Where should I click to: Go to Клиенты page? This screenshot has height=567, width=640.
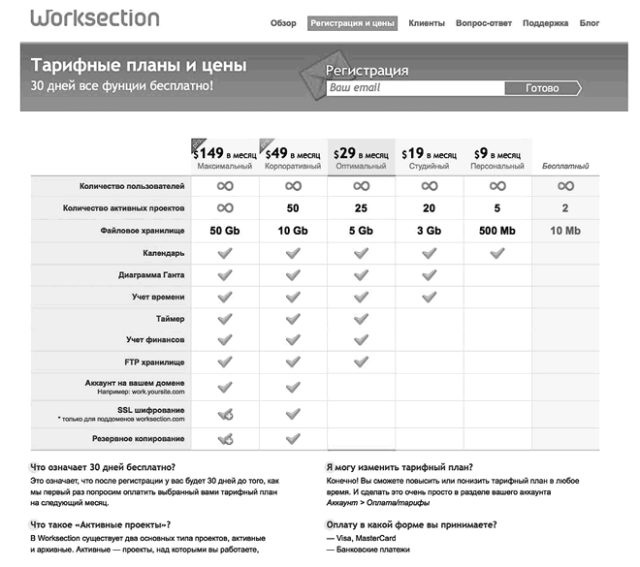pyautogui.click(x=427, y=23)
